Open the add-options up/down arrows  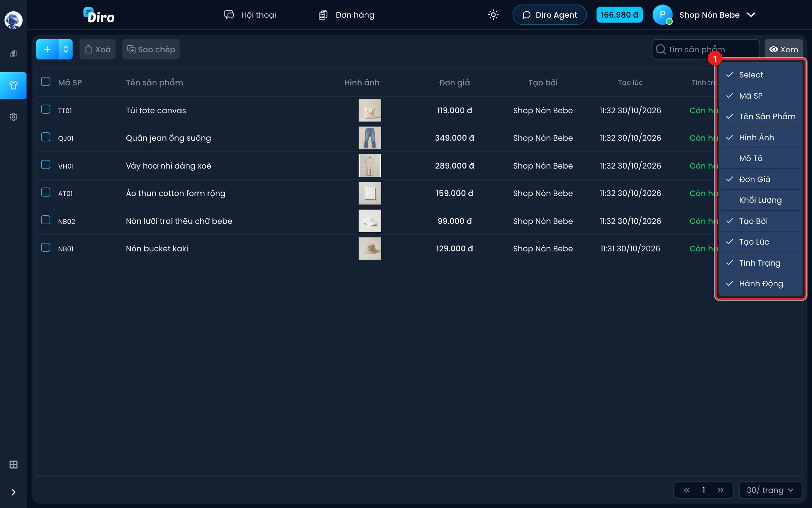coord(66,49)
